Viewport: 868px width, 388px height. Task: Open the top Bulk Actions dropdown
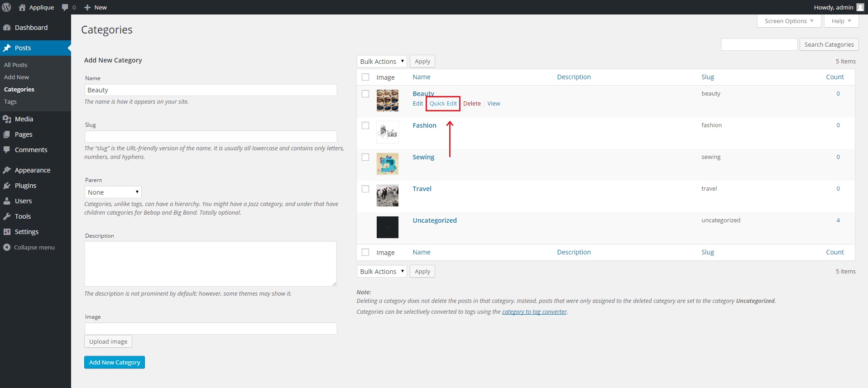(382, 62)
